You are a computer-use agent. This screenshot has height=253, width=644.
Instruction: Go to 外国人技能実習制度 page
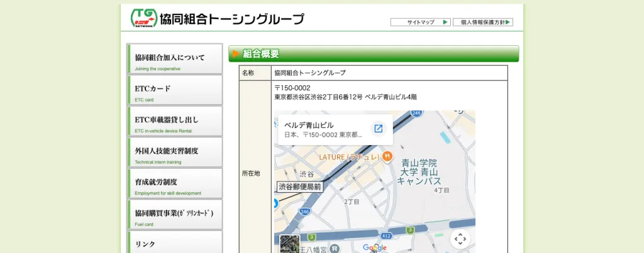(175, 153)
